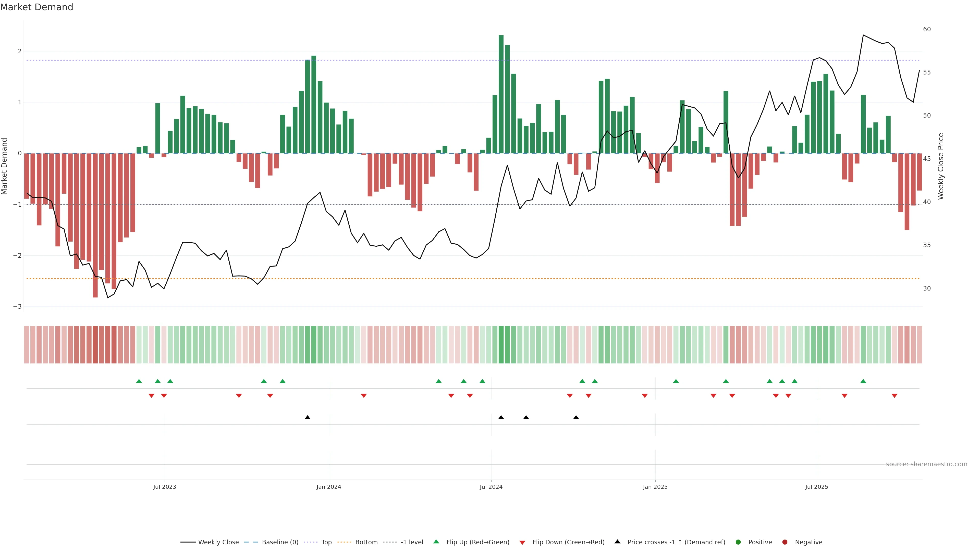Click darkest green heatmap cell after Jul 2024
This screenshot has height=551, width=980.
[x=501, y=345]
